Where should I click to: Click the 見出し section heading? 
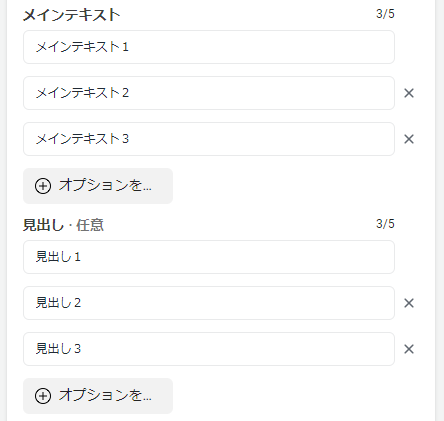coord(43,225)
